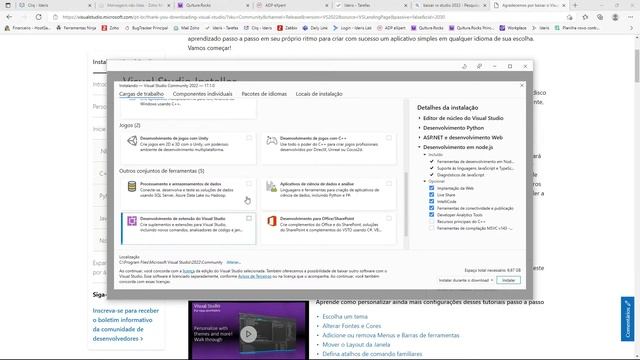The image size is (640, 360).
Task: Collapse the Incluído section
Action: point(425,155)
